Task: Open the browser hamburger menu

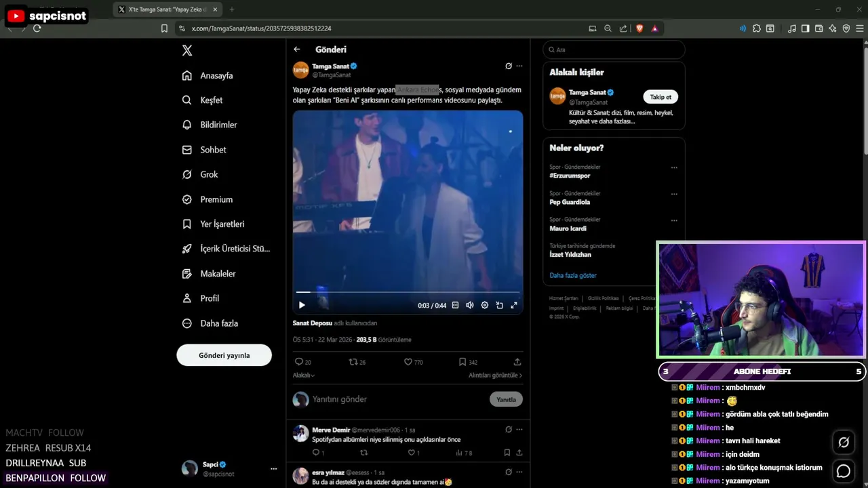Action: [859, 28]
